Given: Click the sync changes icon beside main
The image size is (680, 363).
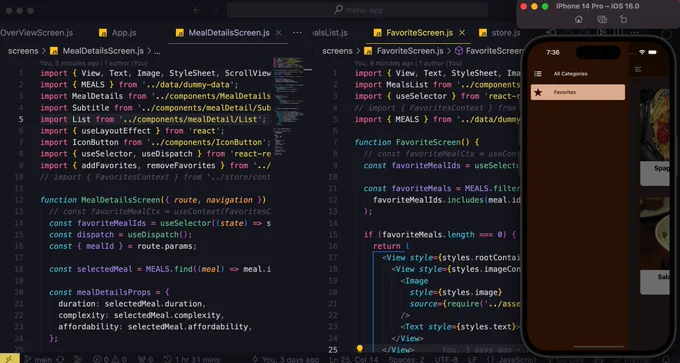Looking at the screenshot, I should [60, 360].
